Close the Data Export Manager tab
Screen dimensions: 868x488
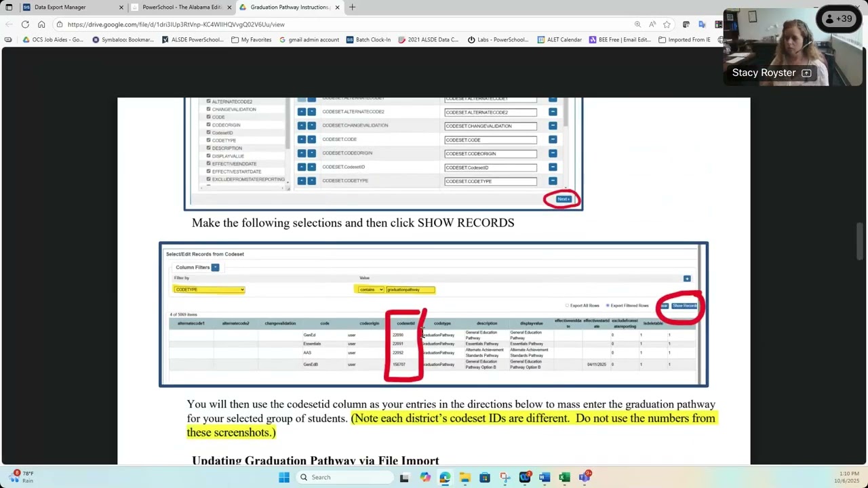121,7
